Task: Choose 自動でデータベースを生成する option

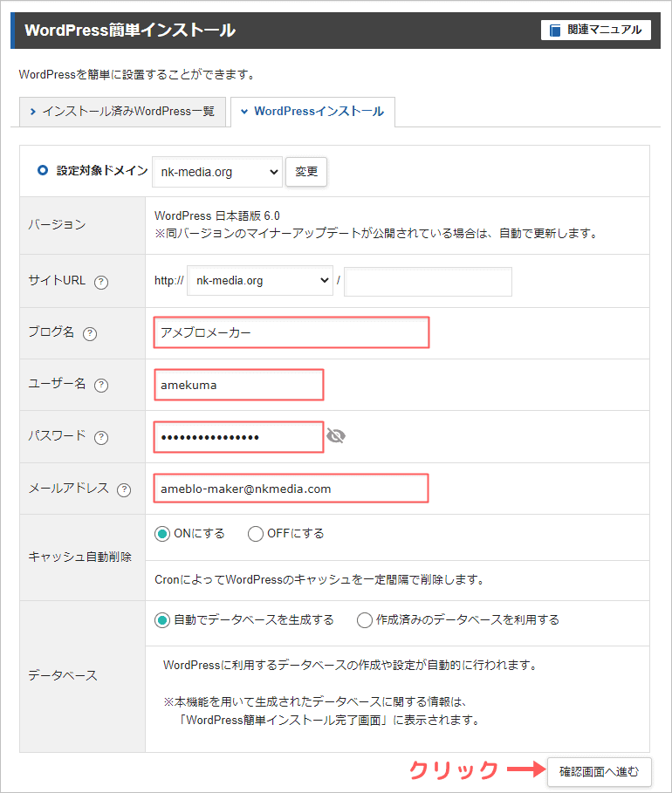Action: point(161,620)
